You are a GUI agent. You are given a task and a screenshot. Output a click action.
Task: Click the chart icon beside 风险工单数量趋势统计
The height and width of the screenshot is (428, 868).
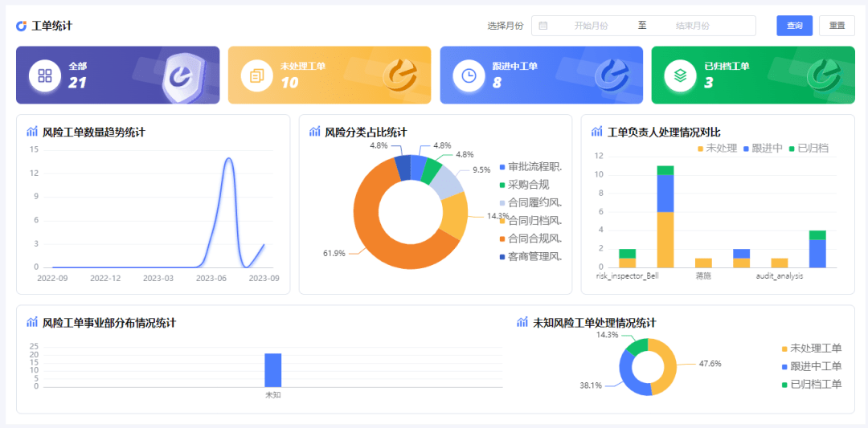(31, 132)
